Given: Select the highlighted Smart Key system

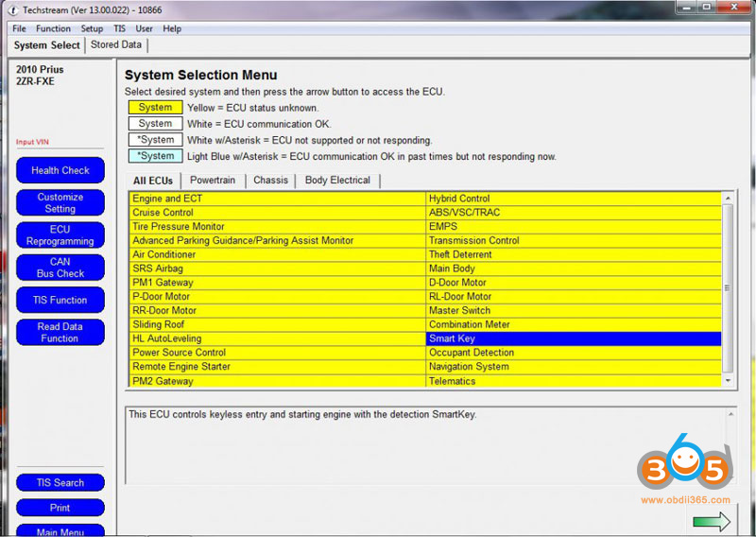Looking at the screenshot, I should 574,338.
